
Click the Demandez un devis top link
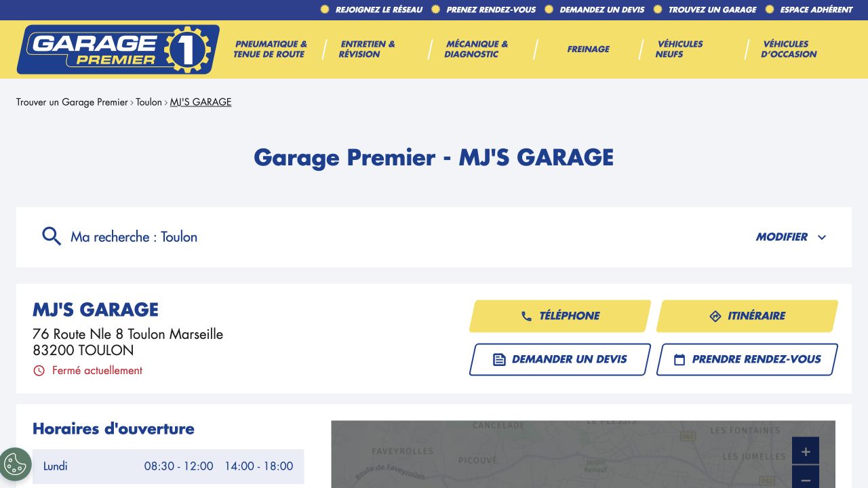click(602, 9)
